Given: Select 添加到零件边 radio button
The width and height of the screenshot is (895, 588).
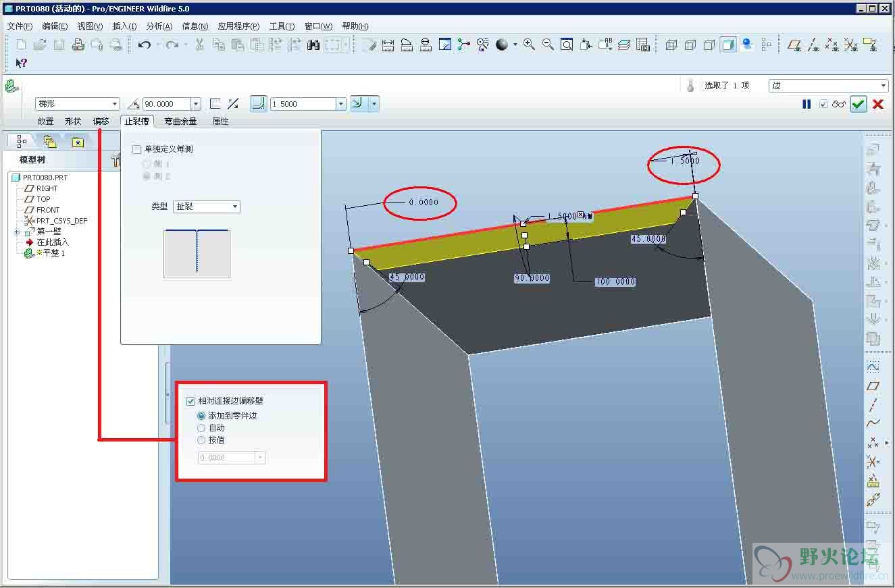Looking at the screenshot, I should pyautogui.click(x=201, y=416).
